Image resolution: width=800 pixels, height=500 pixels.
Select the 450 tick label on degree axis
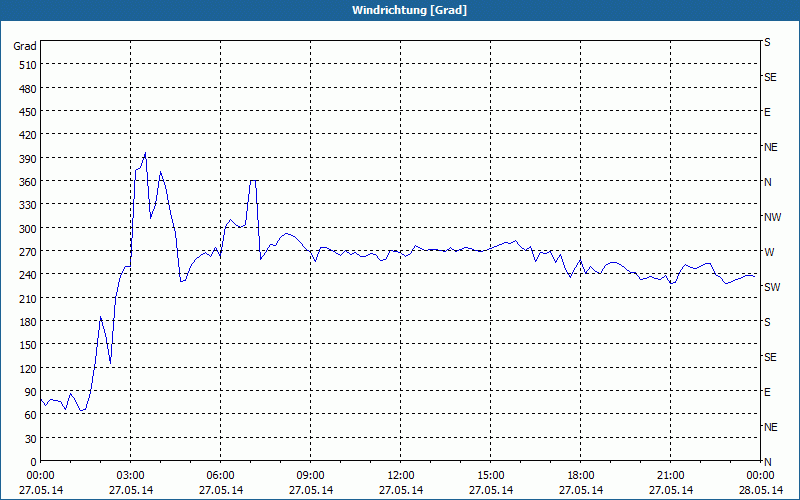coord(28,112)
